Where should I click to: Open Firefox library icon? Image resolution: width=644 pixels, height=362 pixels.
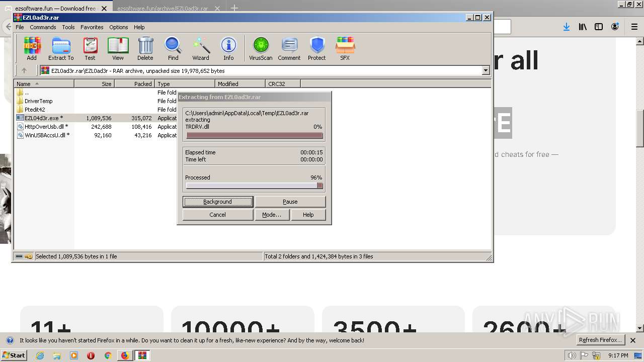[x=583, y=27]
